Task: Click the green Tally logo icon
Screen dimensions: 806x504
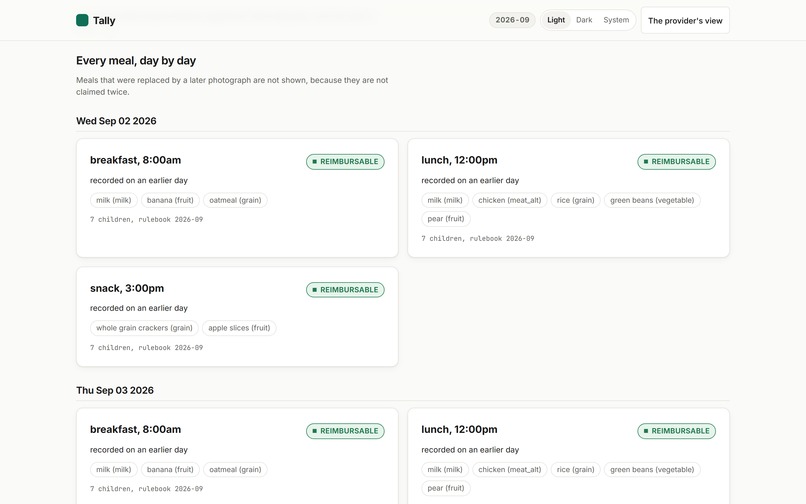Action: click(x=82, y=20)
